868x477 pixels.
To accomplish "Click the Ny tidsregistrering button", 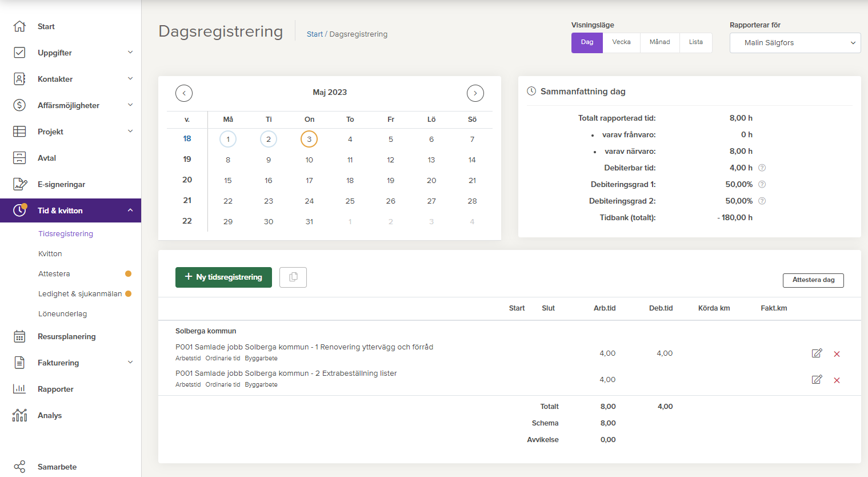I will click(x=223, y=277).
